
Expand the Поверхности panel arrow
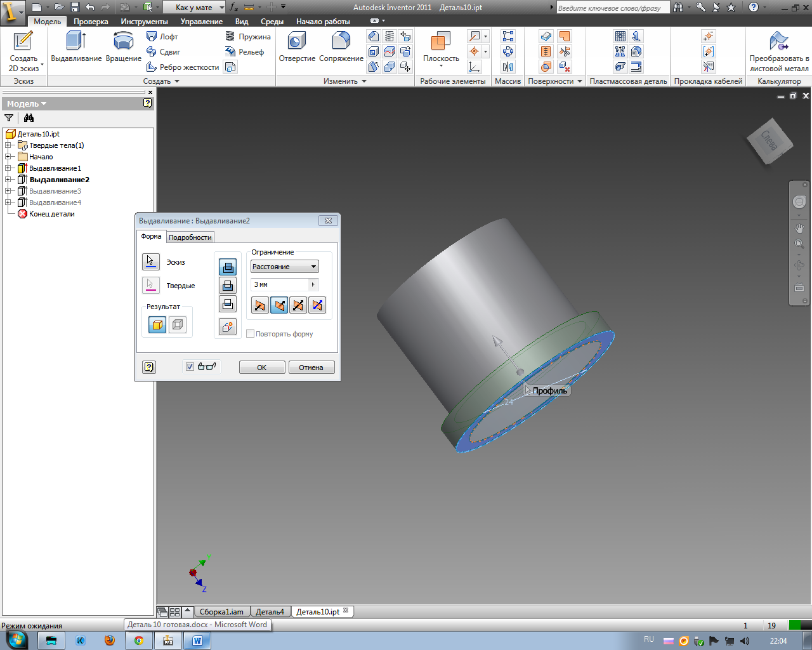(580, 81)
